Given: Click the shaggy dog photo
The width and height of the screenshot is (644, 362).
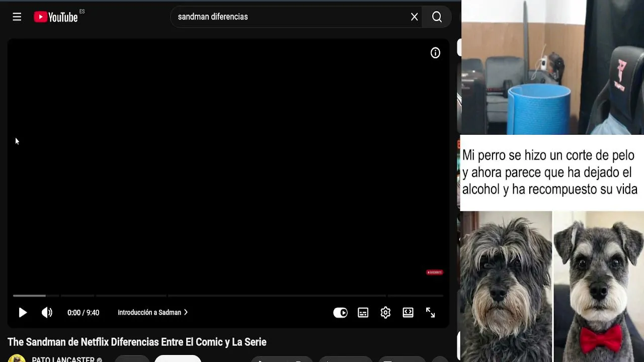Looking at the screenshot, I should 506,287.
